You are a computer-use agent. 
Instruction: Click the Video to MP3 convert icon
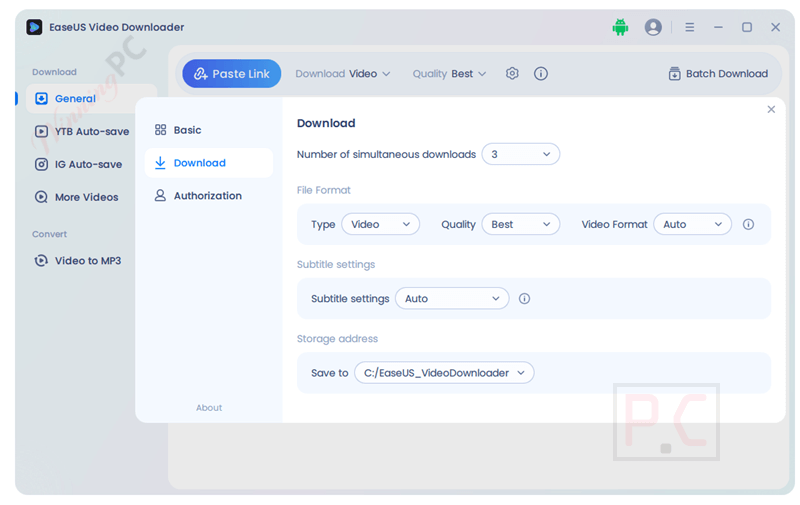tap(41, 261)
